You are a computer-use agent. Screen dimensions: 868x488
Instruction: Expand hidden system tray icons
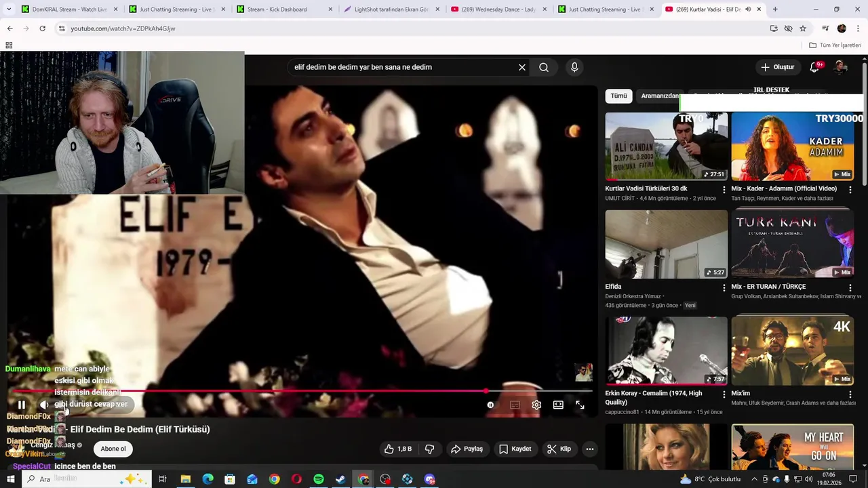click(x=754, y=479)
